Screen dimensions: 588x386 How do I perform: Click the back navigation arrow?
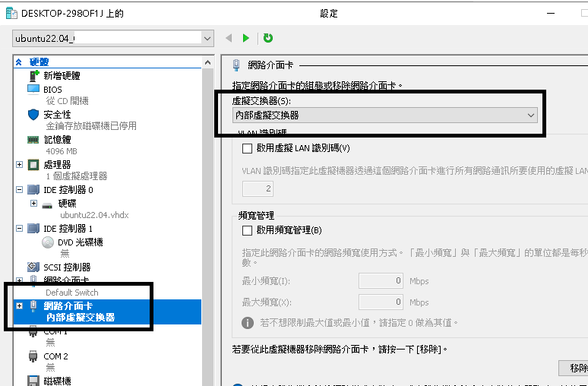click(x=229, y=38)
